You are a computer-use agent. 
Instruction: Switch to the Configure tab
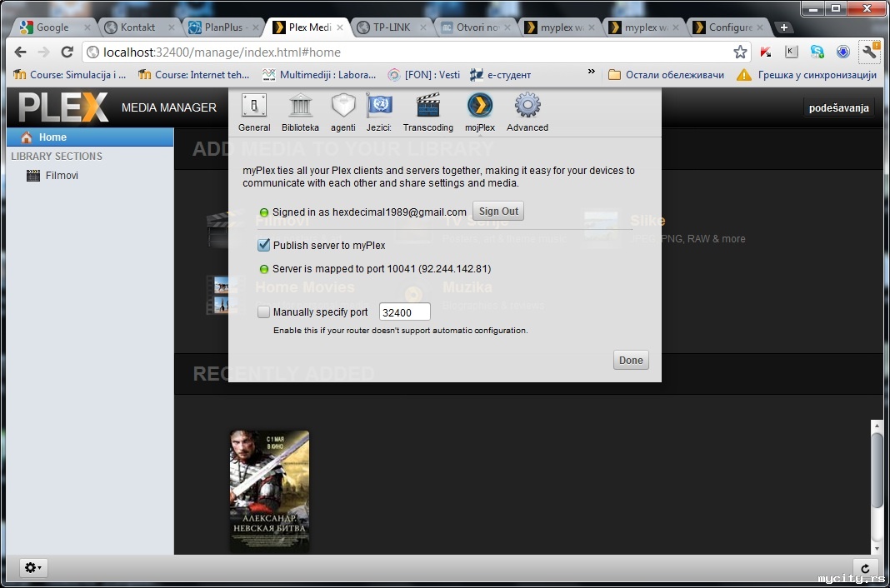(729, 27)
